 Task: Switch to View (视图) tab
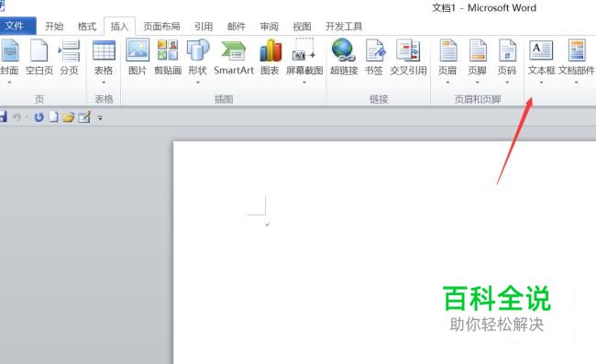303,27
